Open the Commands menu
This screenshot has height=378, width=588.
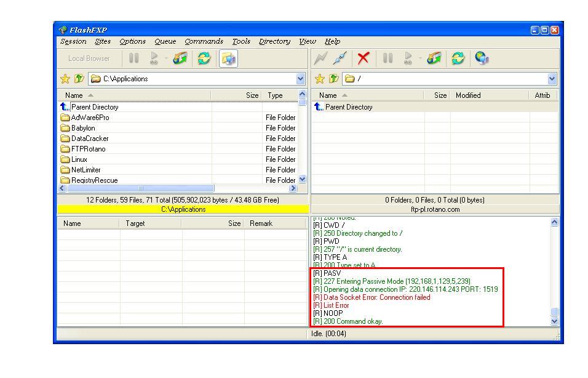click(204, 41)
